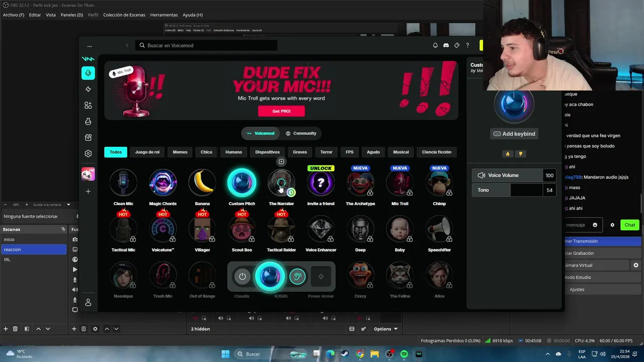Open Archivo menu in OBS

tap(14, 15)
